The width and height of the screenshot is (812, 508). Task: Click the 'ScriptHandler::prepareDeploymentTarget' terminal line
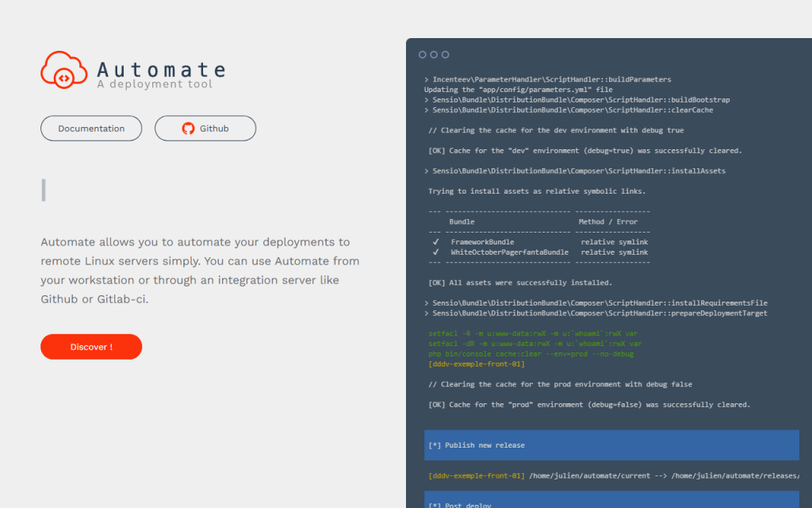click(x=596, y=313)
